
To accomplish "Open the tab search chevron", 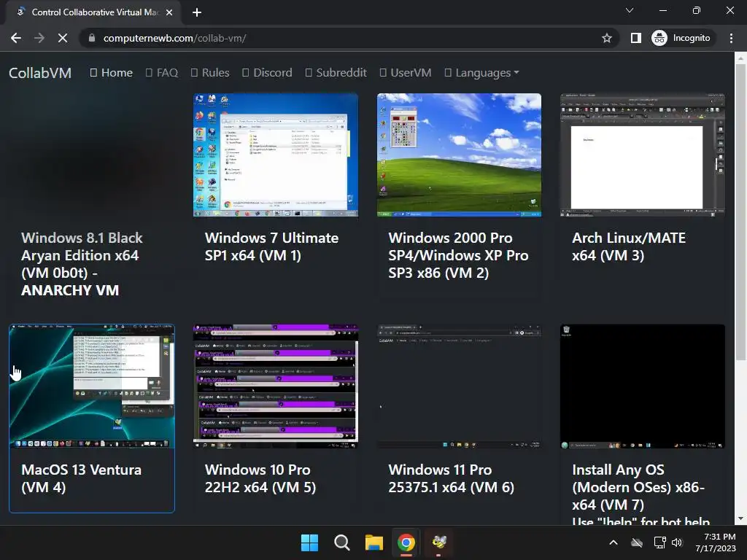I will pyautogui.click(x=630, y=10).
